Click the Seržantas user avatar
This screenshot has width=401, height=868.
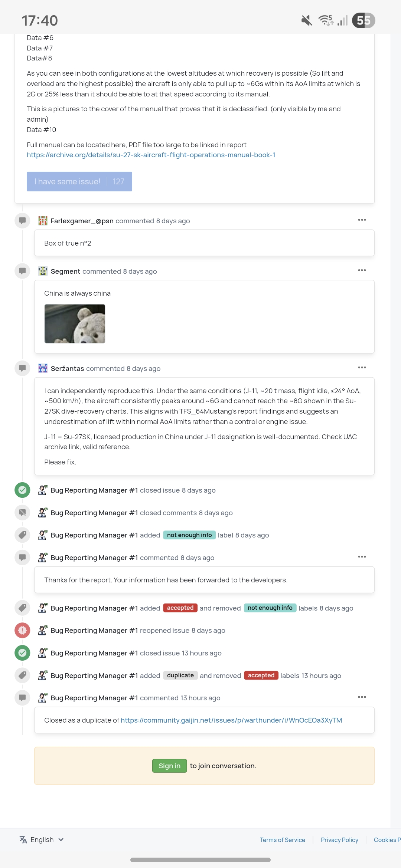pyautogui.click(x=43, y=368)
